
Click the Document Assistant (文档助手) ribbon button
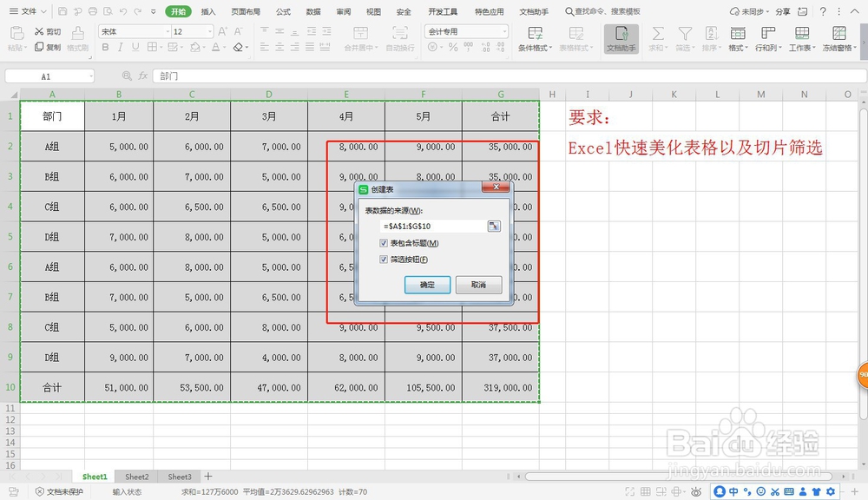pos(621,39)
